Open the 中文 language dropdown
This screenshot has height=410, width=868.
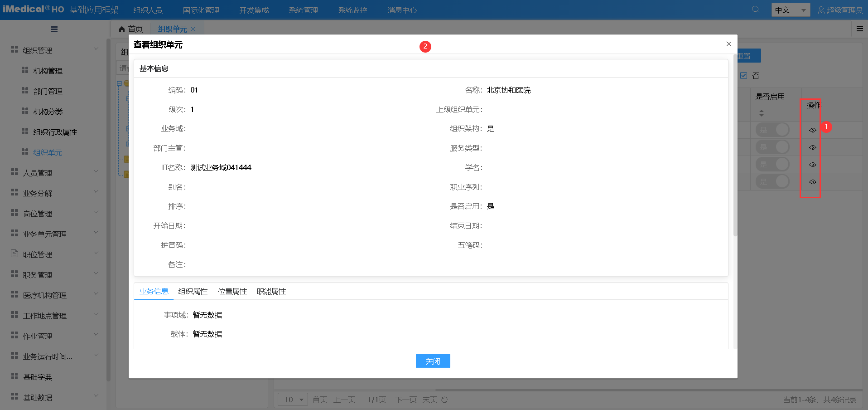pos(791,10)
